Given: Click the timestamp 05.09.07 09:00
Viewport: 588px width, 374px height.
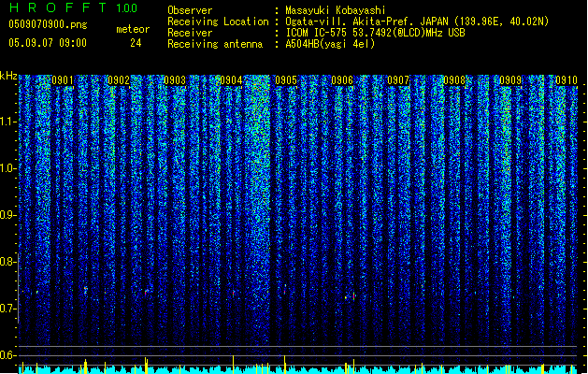Looking at the screenshot, I should coord(48,43).
